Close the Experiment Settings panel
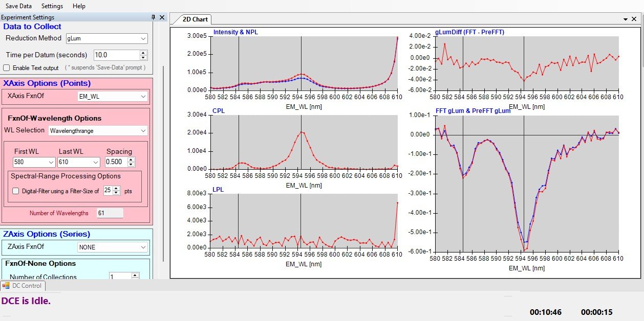The image size is (644, 321). click(x=162, y=17)
